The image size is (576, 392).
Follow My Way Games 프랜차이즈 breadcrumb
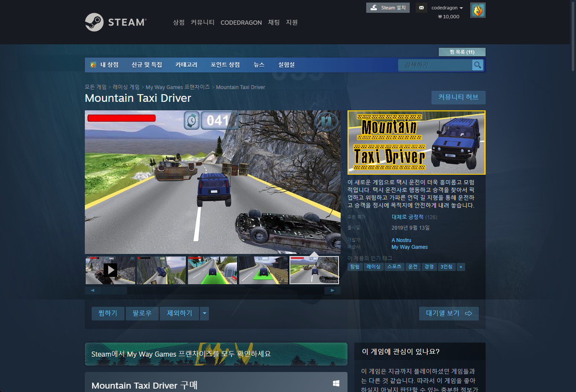(178, 87)
